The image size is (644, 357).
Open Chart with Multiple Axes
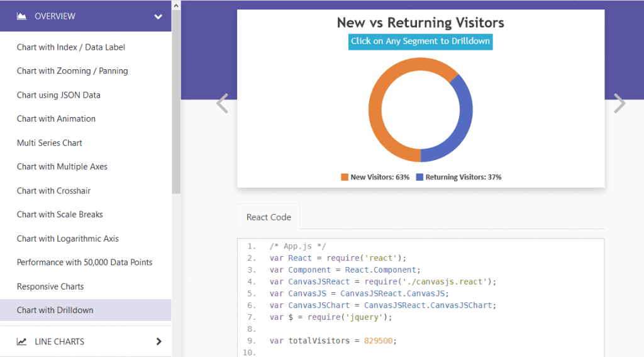(62, 167)
